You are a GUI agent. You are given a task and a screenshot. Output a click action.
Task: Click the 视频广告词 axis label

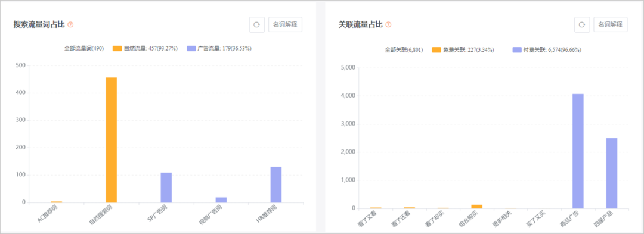[210, 215]
